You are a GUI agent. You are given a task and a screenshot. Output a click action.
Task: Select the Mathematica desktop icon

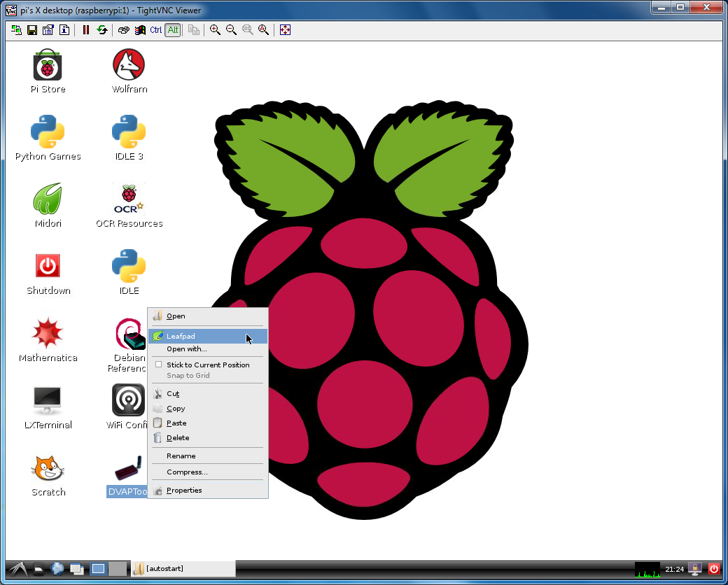[x=48, y=340]
